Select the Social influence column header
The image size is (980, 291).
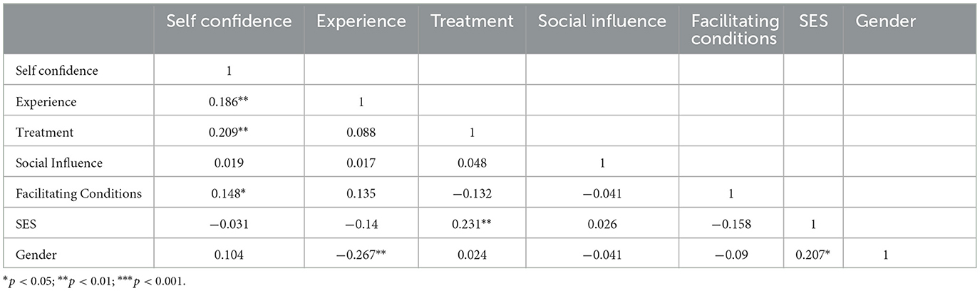tap(602, 21)
